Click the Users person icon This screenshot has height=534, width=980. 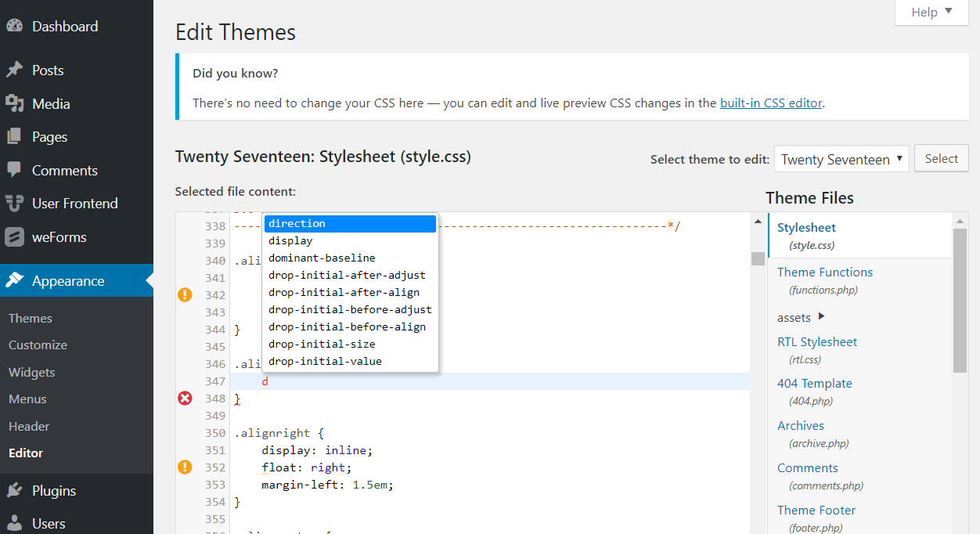[14, 523]
